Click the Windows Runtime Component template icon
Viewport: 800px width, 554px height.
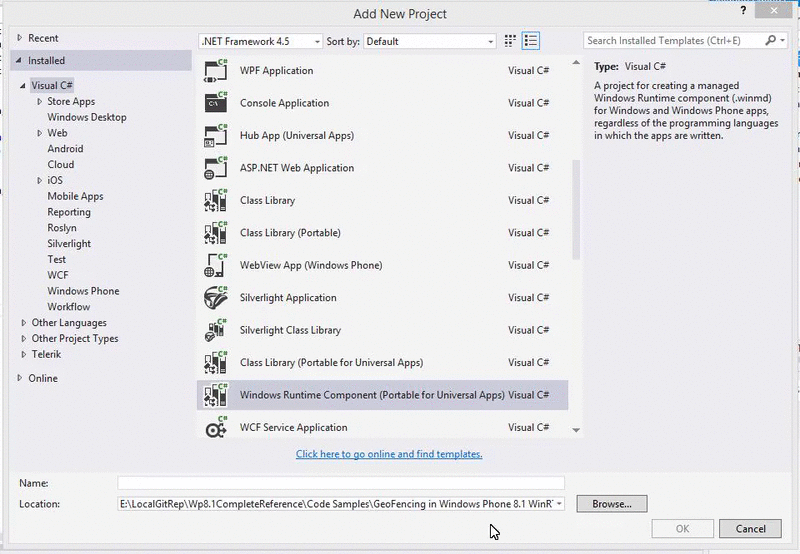(215, 395)
